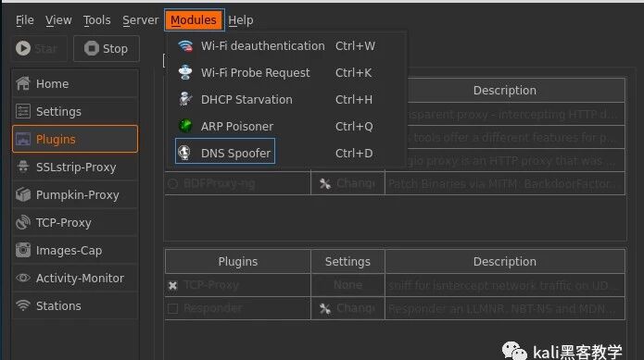This screenshot has height=360, width=644.
Task: Select the BDFProxy-ng radio button
Action: (173, 183)
